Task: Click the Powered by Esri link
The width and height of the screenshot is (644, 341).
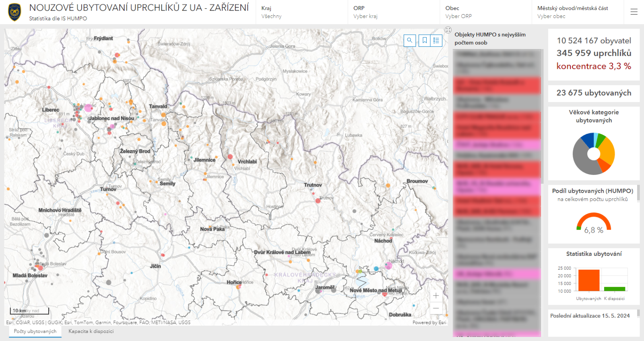Action: (429, 322)
